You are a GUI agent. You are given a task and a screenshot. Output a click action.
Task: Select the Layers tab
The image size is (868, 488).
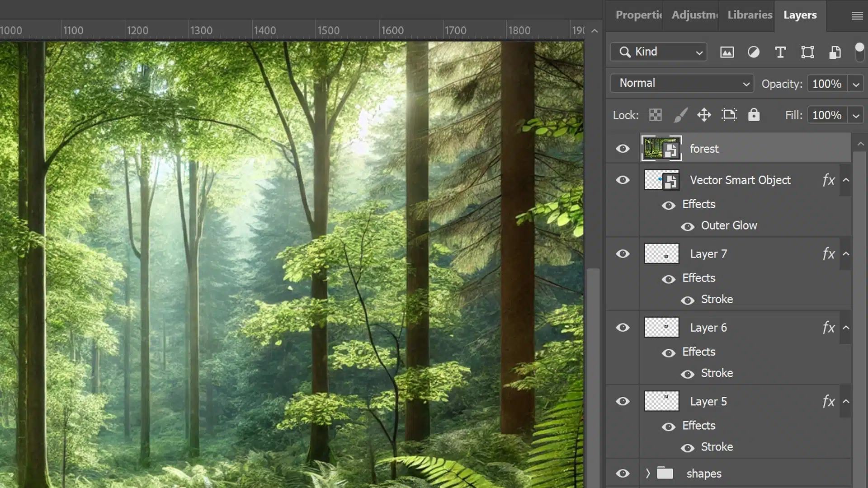coord(800,15)
